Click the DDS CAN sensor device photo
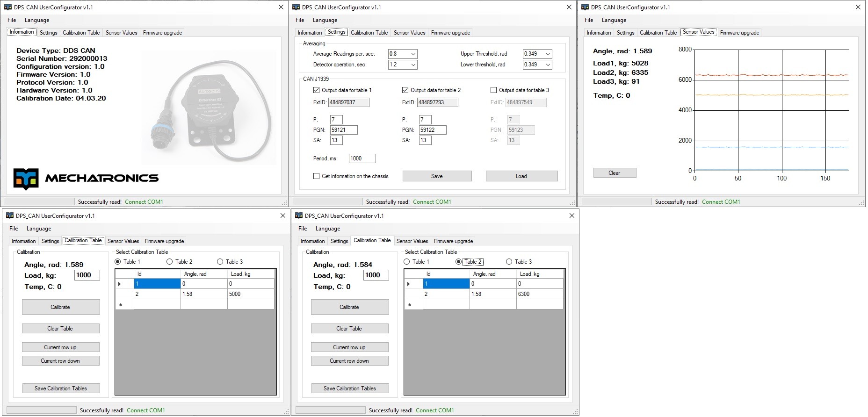This screenshot has height=417, width=868. [208, 114]
